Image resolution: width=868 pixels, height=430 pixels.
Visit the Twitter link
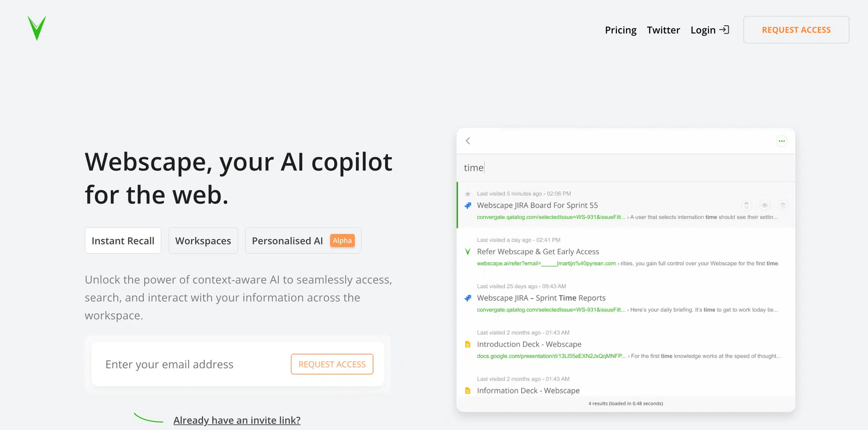663,30
